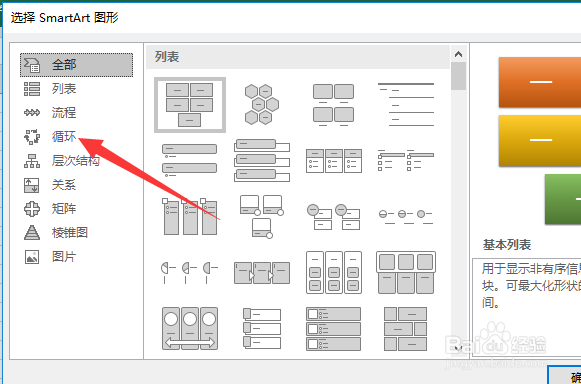The height and width of the screenshot is (384, 581).
Task: Select the pie process layout
Action: [190, 272]
